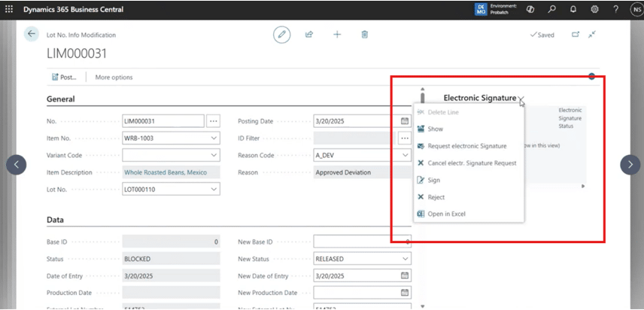Select Request electronic Signature
The image size is (644, 310).
pos(469,146)
